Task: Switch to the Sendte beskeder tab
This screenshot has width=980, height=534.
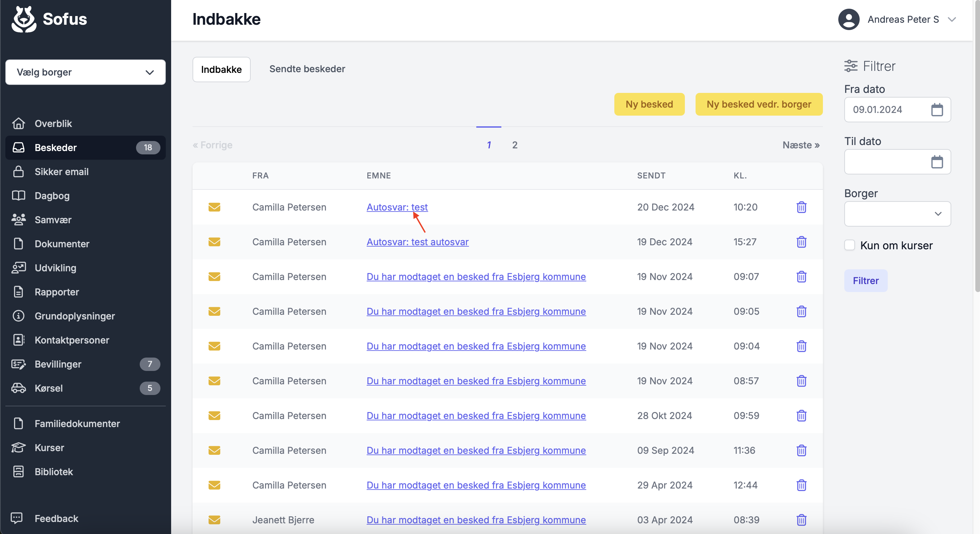Action: (x=307, y=69)
